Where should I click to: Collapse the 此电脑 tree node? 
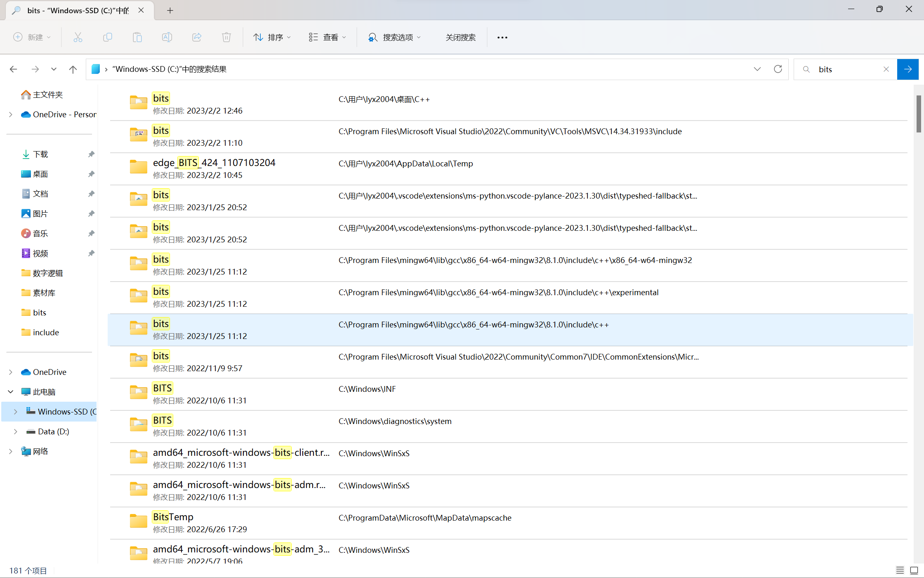click(x=11, y=392)
